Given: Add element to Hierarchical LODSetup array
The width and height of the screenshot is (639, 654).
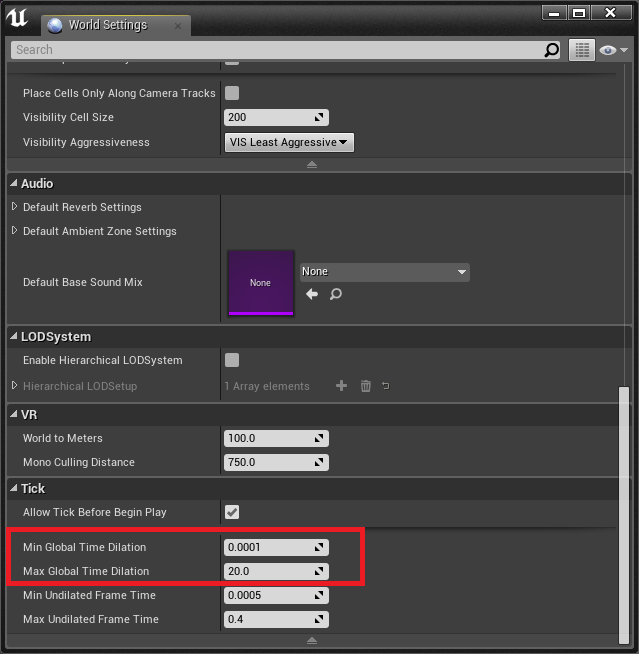Looking at the screenshot, I should point(341,386).
